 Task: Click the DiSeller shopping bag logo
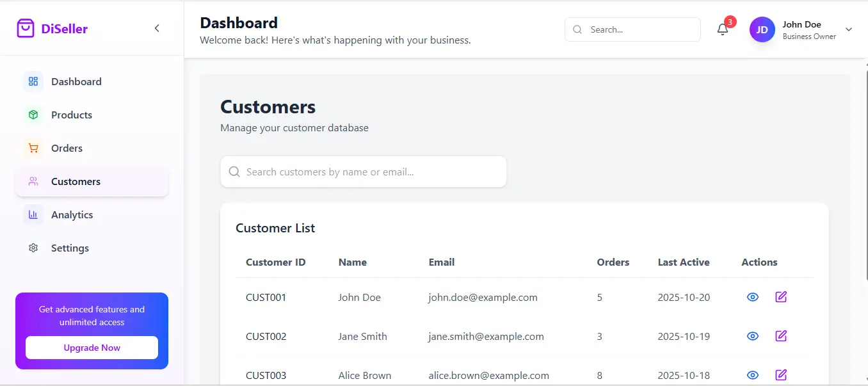[x=26, y=28]
